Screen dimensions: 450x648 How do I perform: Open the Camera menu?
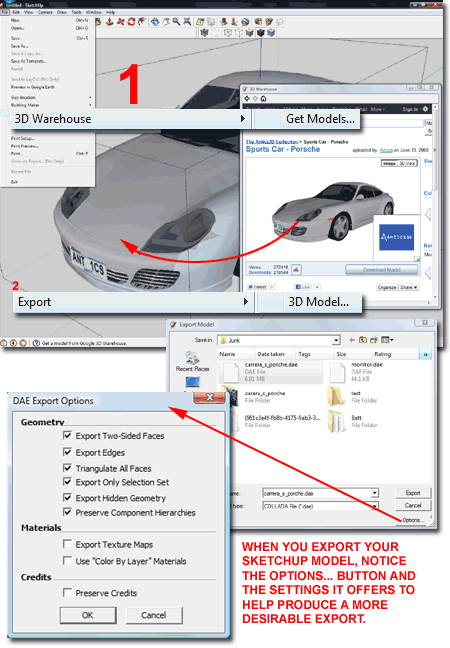pos(45,12)
